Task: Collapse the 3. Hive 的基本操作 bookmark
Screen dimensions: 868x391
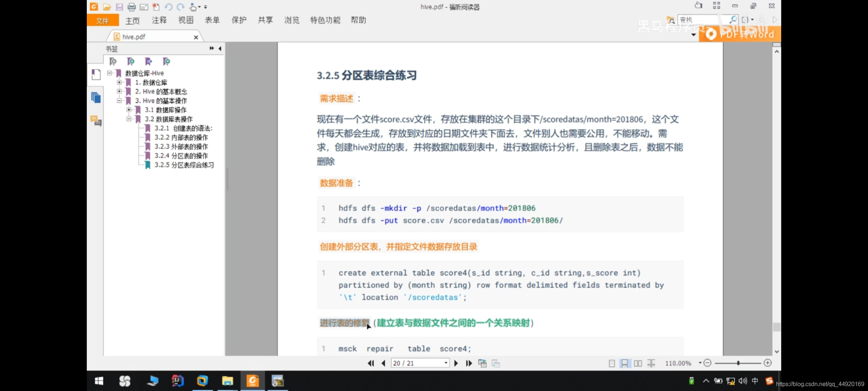Action: click(x=119, y=101)
